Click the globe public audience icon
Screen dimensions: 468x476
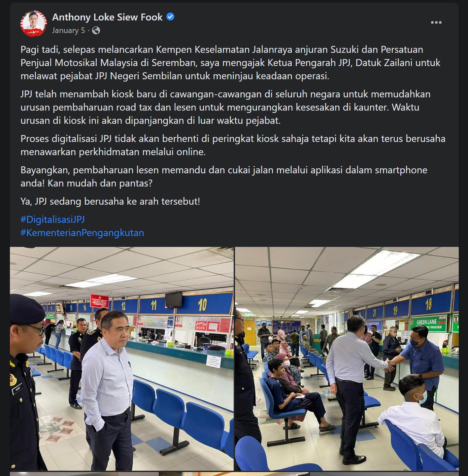click(x=96, y=31)
